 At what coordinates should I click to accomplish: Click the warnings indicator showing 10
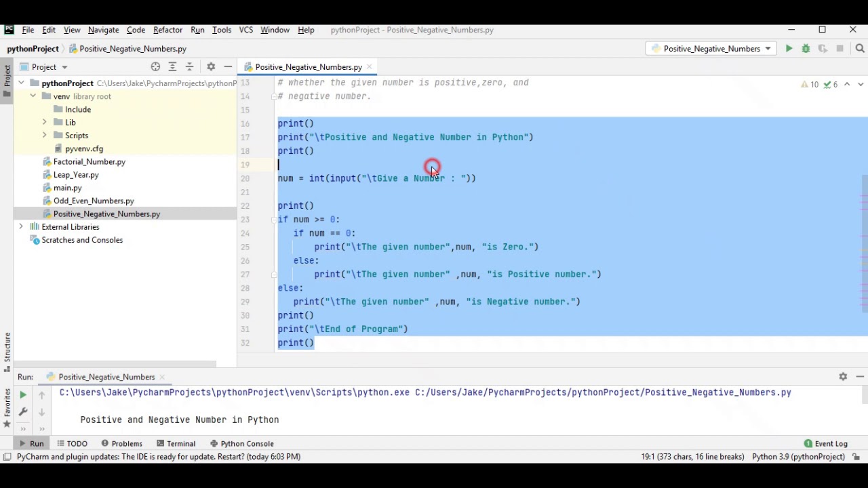click(x=810, y=84)
